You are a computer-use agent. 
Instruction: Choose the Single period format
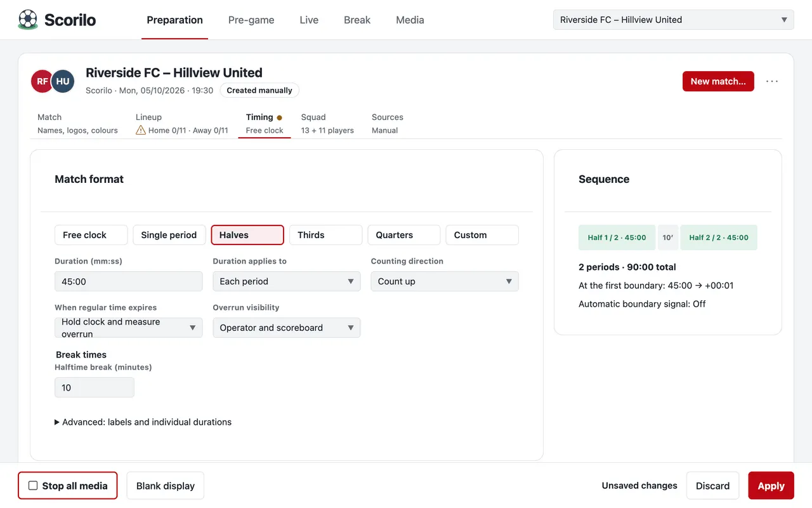click(x=169, y=235)
